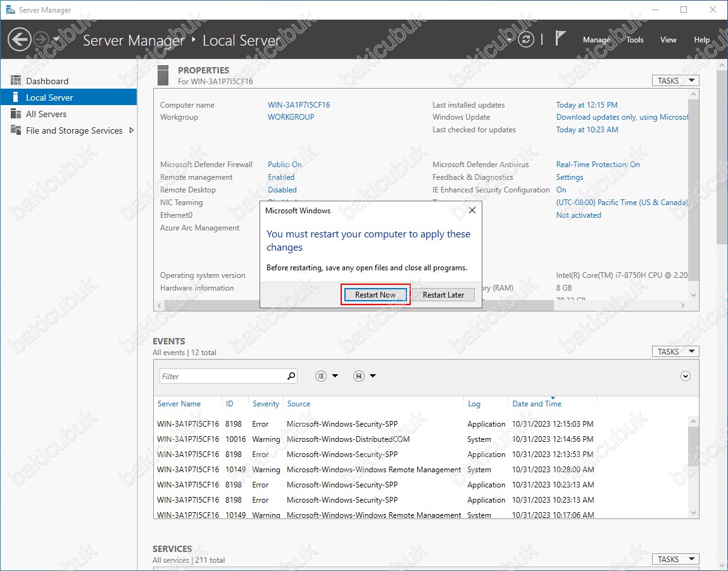Select the 12:13:53 PM Security-SPP error event
This screenshot has width=728, height=571.
pos(422,455)
